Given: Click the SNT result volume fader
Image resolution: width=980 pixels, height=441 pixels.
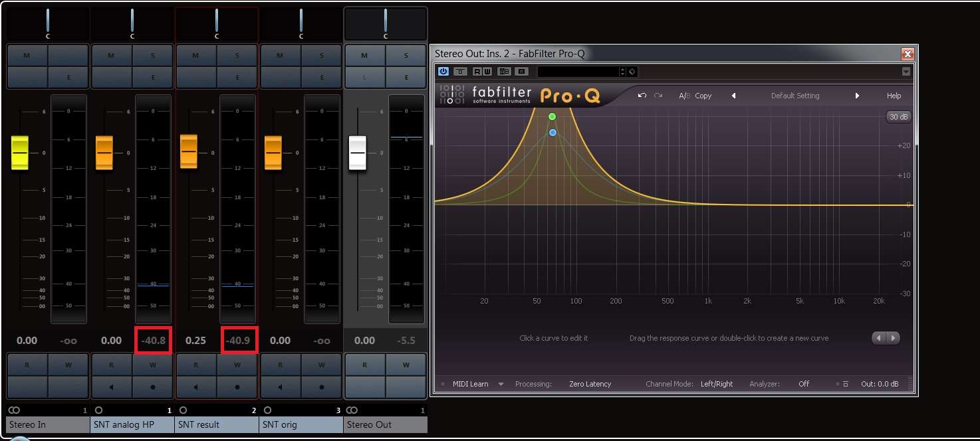Looking at the screenshot, I should pos(189,151).
